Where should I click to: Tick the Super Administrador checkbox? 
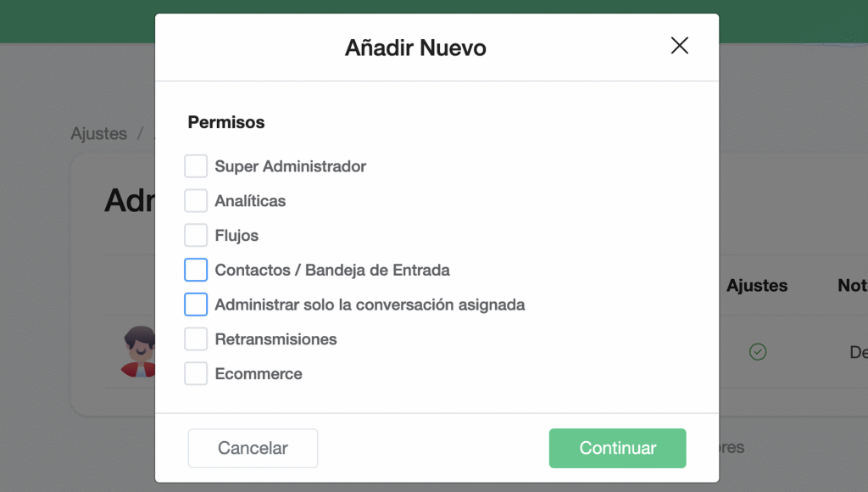196,166
